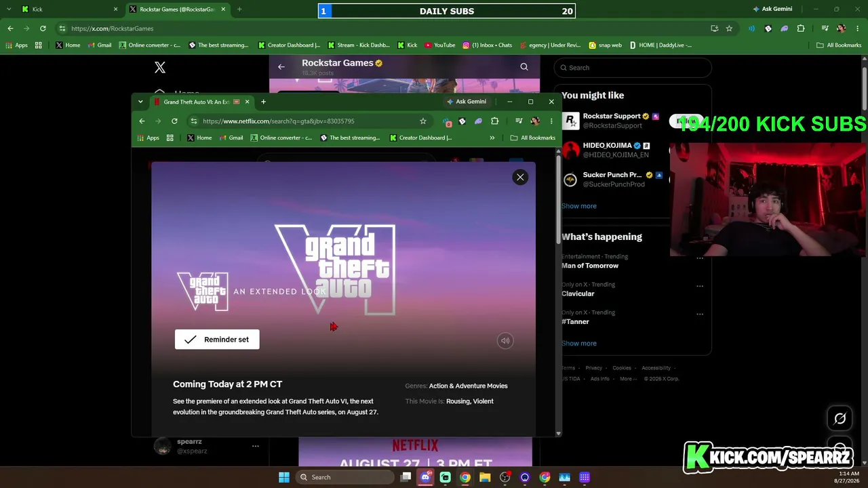Open Task View from the taskbar
Image resolution: width=868 pixels, height=488 pixels.
[x=406, y=477]
